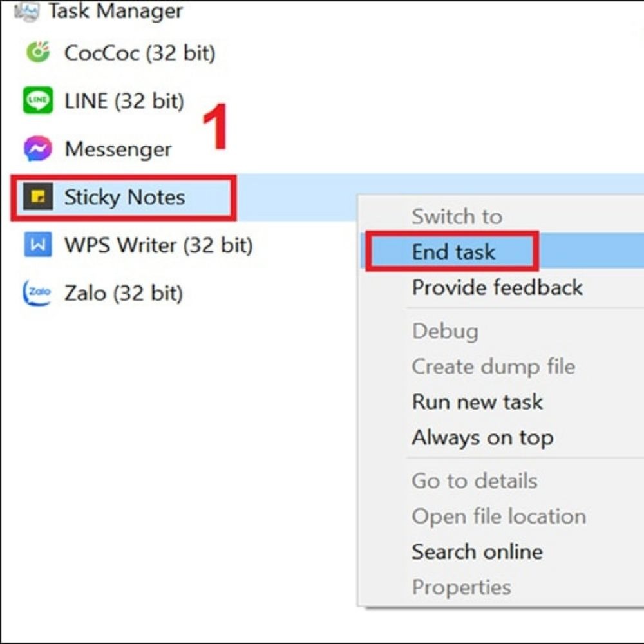This screenshot has width=644, height=644.
Task: Click the green LINE app icon
Action: coord(37,101)
